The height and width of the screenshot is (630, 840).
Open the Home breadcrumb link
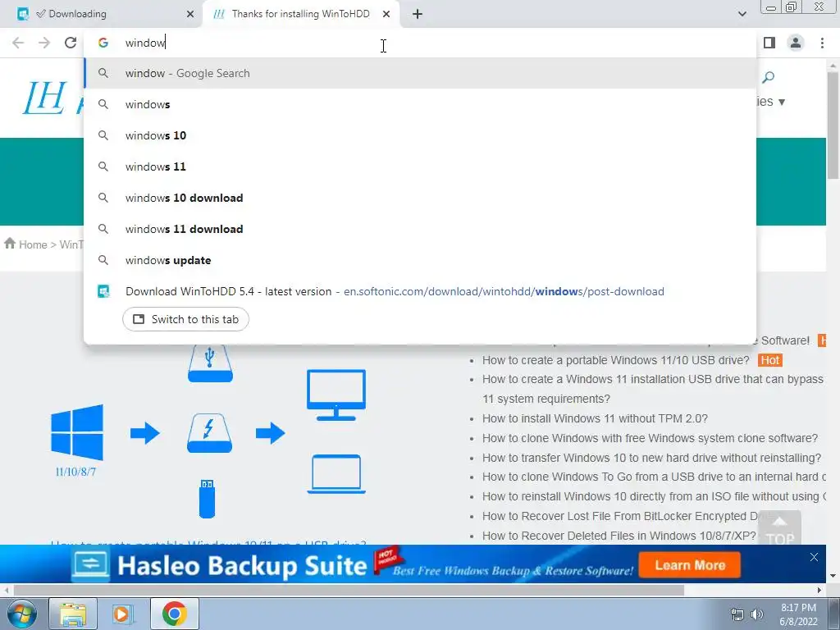click(33, 244)
